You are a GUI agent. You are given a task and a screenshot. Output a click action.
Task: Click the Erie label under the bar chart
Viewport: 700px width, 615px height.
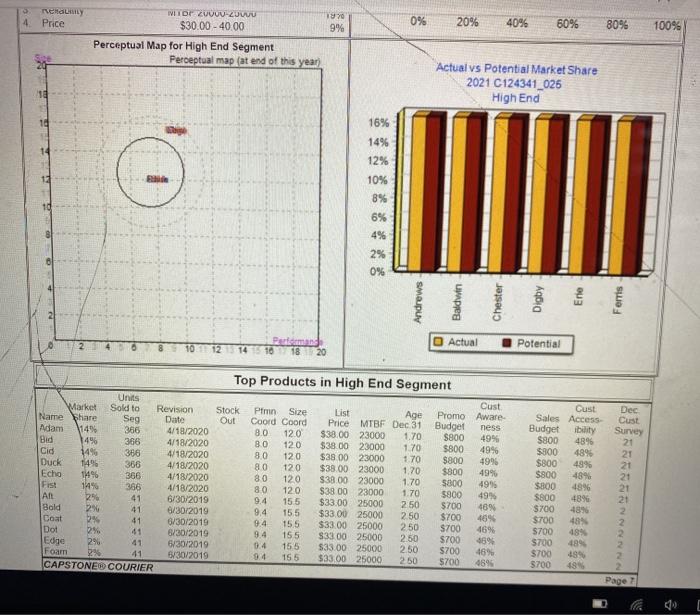tap(578, 296)
